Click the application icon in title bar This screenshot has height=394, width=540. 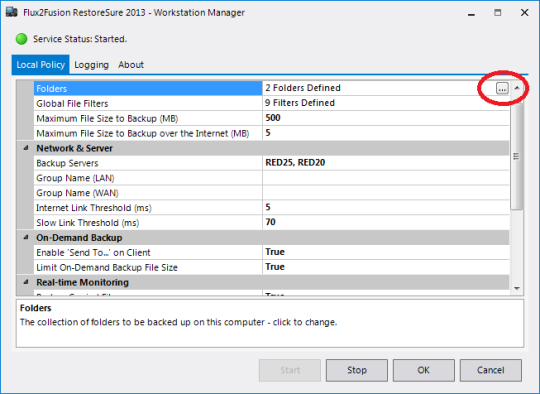click(x=12, y=13)
